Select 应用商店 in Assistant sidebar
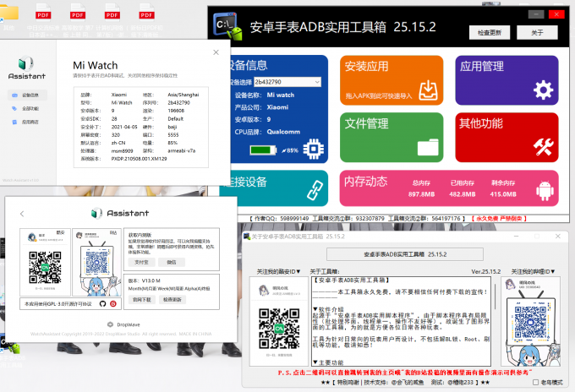The width and height of the screenshot is (575, 392). (x=28, y=122)
